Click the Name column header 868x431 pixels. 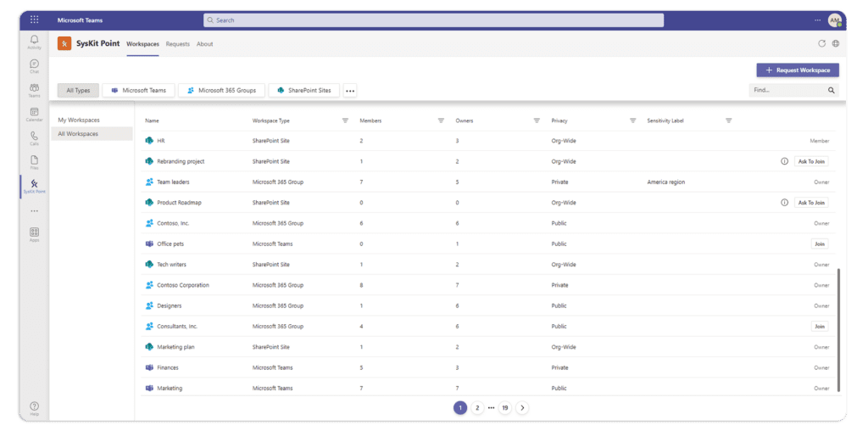coord(151,120)
